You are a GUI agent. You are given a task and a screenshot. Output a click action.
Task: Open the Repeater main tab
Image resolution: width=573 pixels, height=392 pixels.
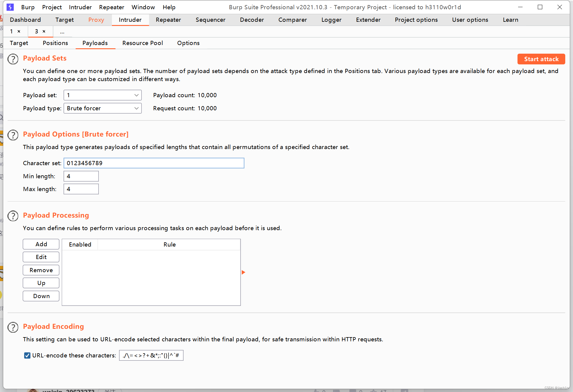pos(168,20)
